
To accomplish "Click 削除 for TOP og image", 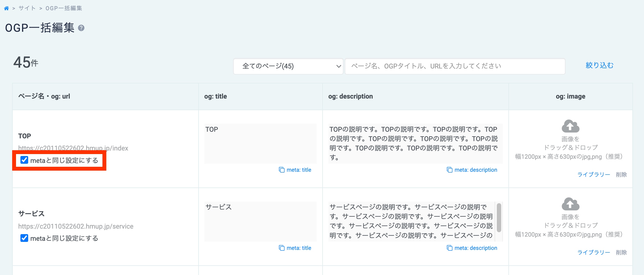I will pyautogui.click(x=621, y=174).
